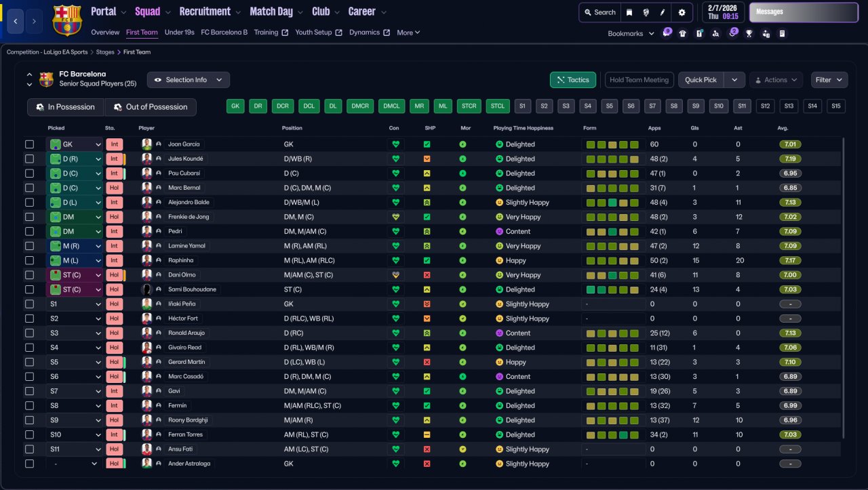Open the Filter dropdown
This screenshot has width=868, height=490.
(x=829, y=80)
